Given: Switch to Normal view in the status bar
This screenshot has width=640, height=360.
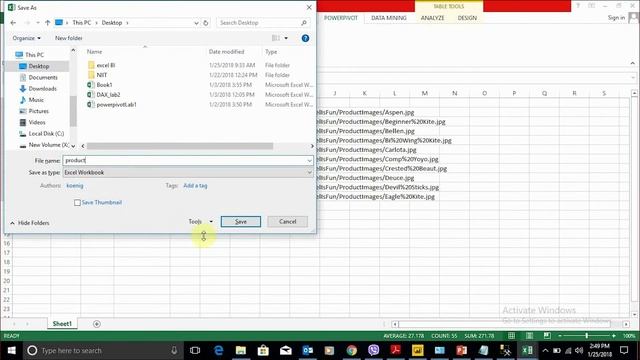Looking at the screenshot, I should point(511,336).
